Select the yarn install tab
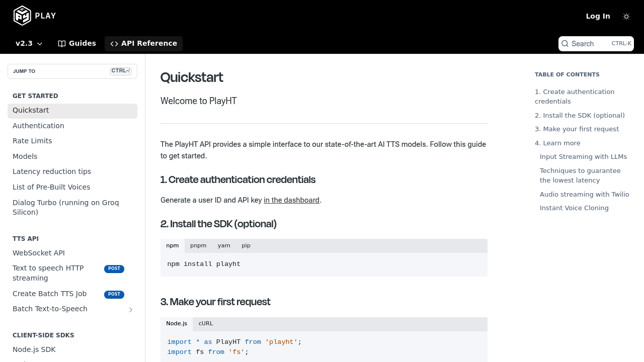Image resolution: width=644 pixels, height=362 pixels. coord(224,246)
